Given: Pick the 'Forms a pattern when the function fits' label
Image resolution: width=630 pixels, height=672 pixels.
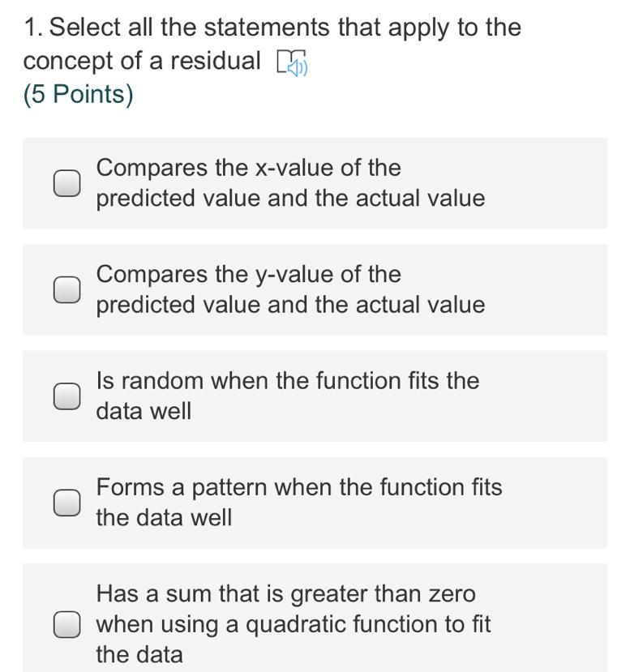Looking at the screenshot, I should click(298, 487).
